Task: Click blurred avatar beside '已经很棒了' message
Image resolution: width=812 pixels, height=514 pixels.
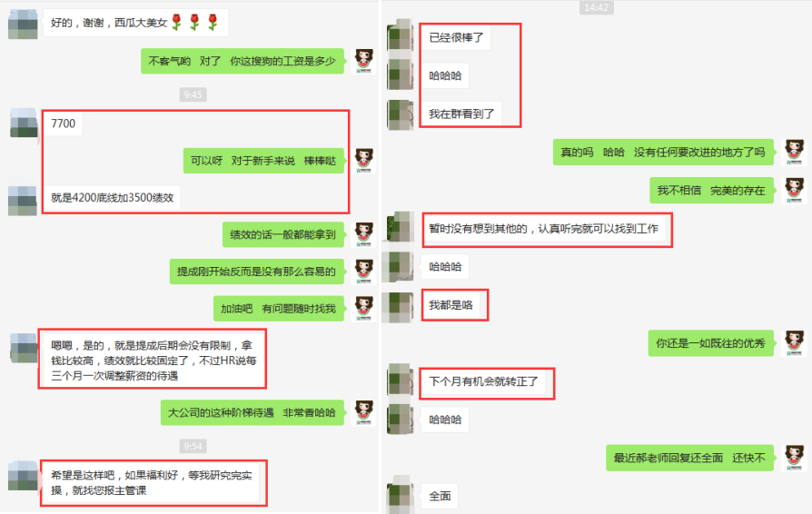Action: click(x=401, y=38)
